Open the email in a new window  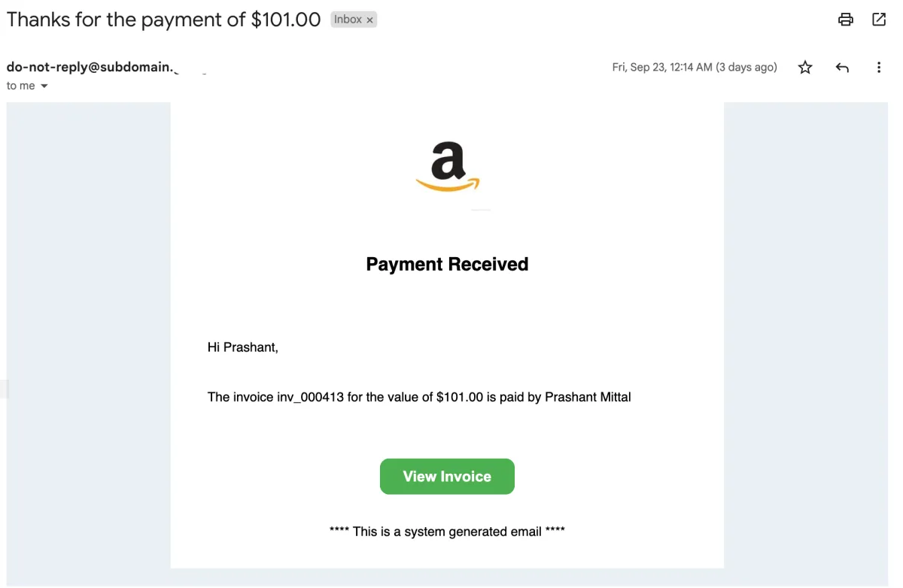coord(879,20)
